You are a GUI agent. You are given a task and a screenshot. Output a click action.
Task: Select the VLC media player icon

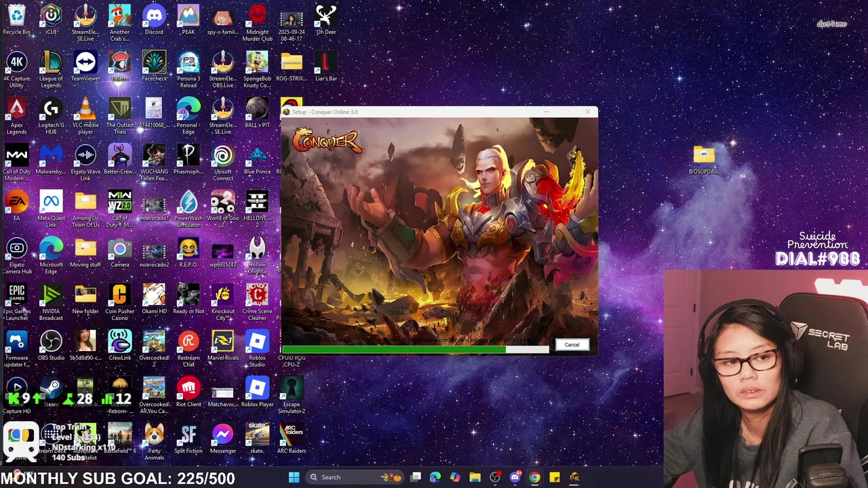coord(85,116)
